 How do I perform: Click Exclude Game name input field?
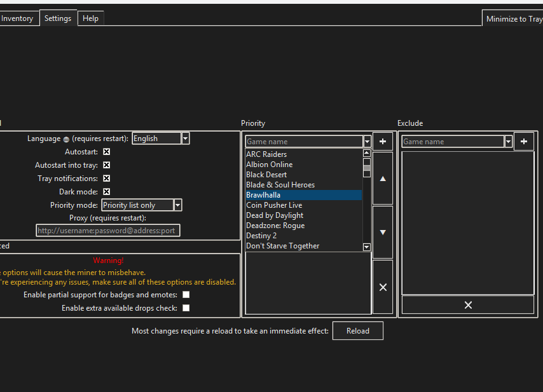(x=453, y=142)
